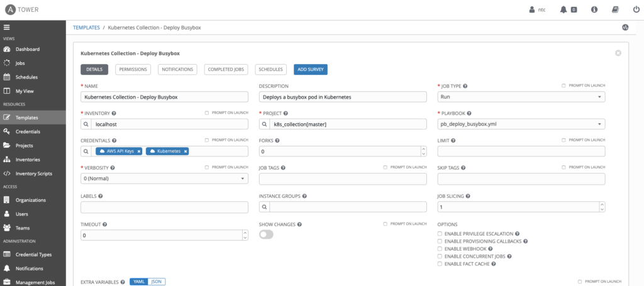Check Prompt on Launch for Job Type
The image size is (644, 286).
coord(564,85)
